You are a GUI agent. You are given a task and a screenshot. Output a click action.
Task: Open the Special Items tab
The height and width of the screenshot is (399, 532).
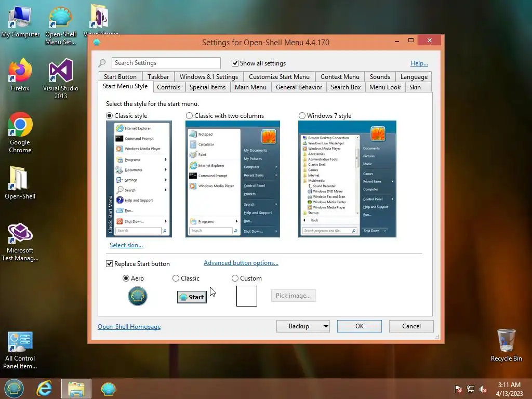pyautogui.click(x=208, y=87)
